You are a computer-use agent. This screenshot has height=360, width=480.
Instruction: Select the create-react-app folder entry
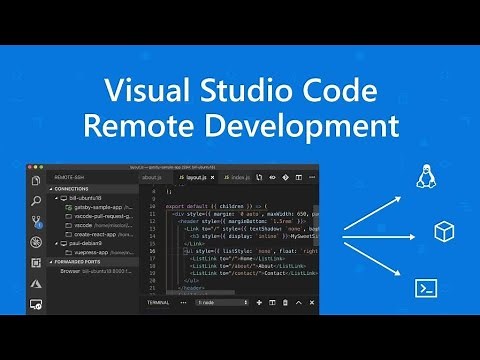[x=100, y=234]
